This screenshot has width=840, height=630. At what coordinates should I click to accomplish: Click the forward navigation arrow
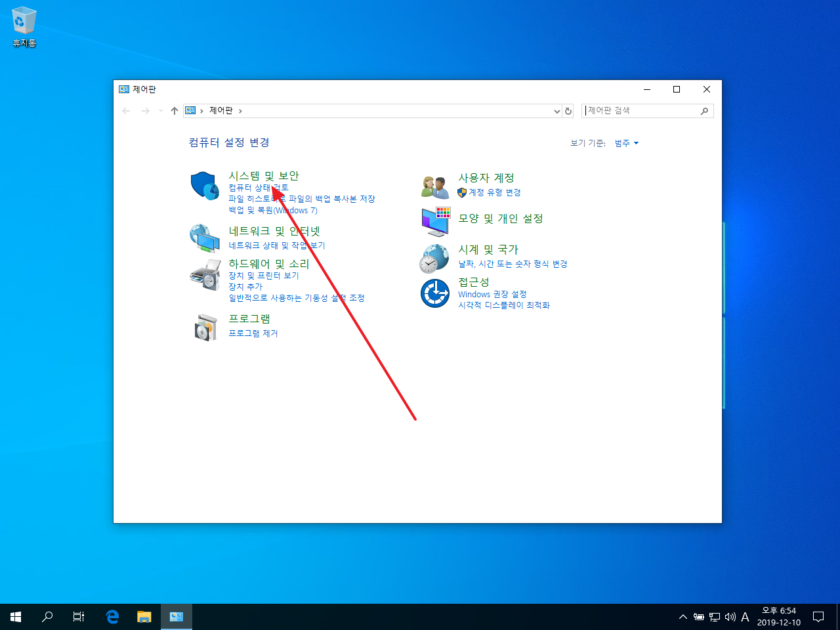click(x=146, y=111)
